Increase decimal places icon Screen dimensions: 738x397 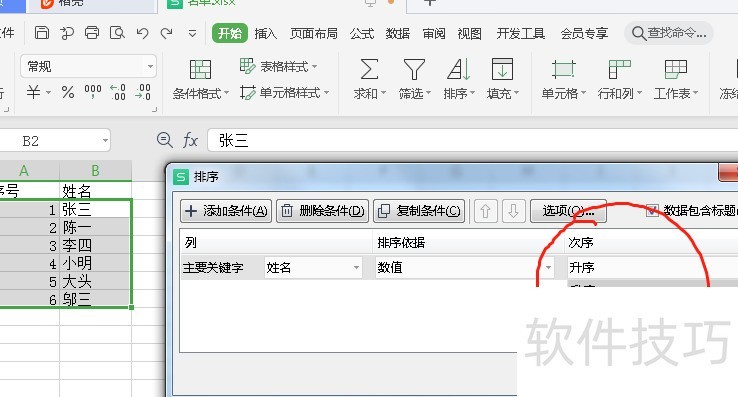(118, 92)
